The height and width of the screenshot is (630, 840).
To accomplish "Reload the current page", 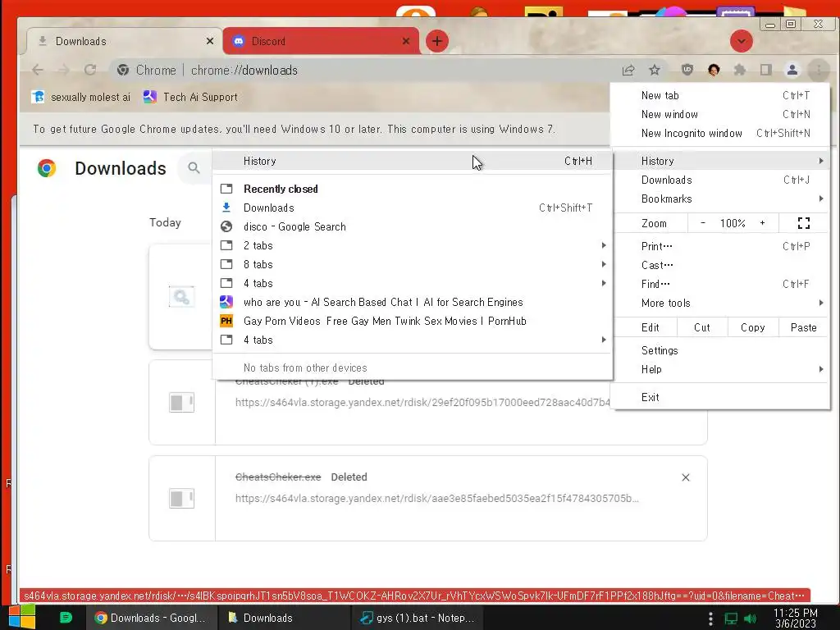I will point(90,71).
